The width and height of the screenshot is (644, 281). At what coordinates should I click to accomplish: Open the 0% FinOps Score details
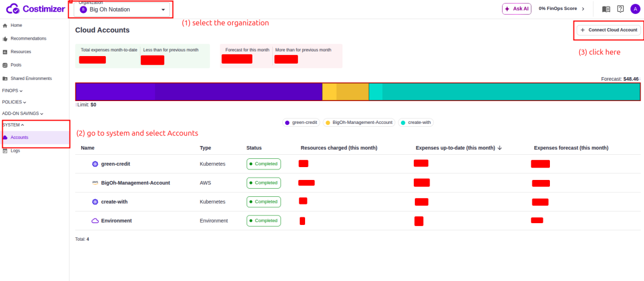coord(561,9)
